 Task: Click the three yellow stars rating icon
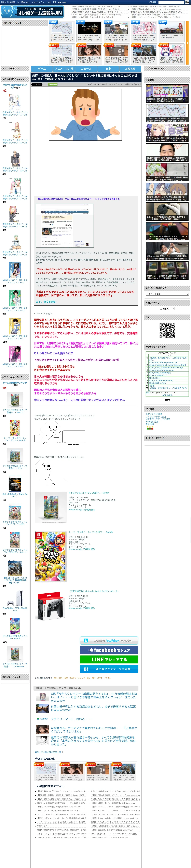(x=150, y=427)
